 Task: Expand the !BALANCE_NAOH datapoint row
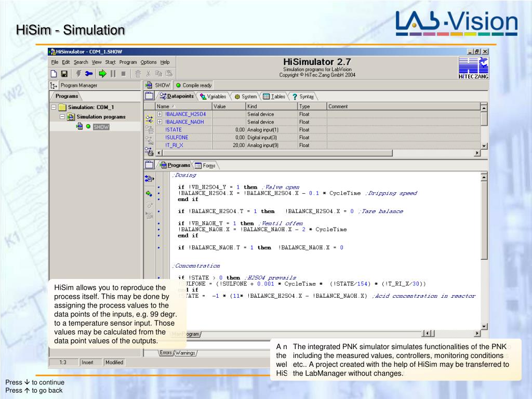160,122
